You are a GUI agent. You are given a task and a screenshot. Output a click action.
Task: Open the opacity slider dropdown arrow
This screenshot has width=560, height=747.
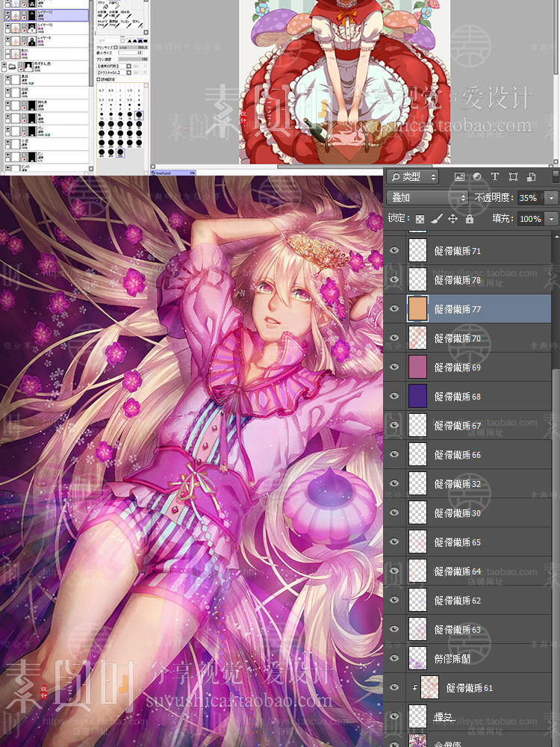coord(552,198)
